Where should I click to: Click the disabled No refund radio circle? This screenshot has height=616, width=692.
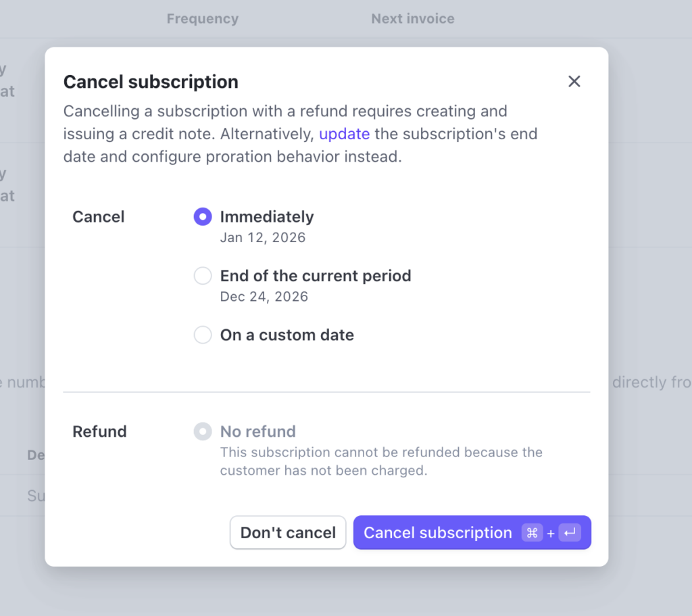click(x=203, y=431)
